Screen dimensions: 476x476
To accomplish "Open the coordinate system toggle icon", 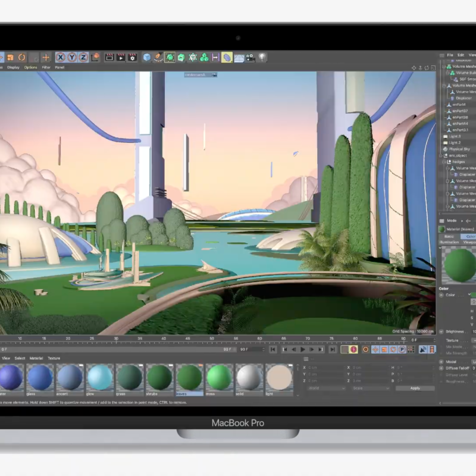I will (x=96, y=57).
